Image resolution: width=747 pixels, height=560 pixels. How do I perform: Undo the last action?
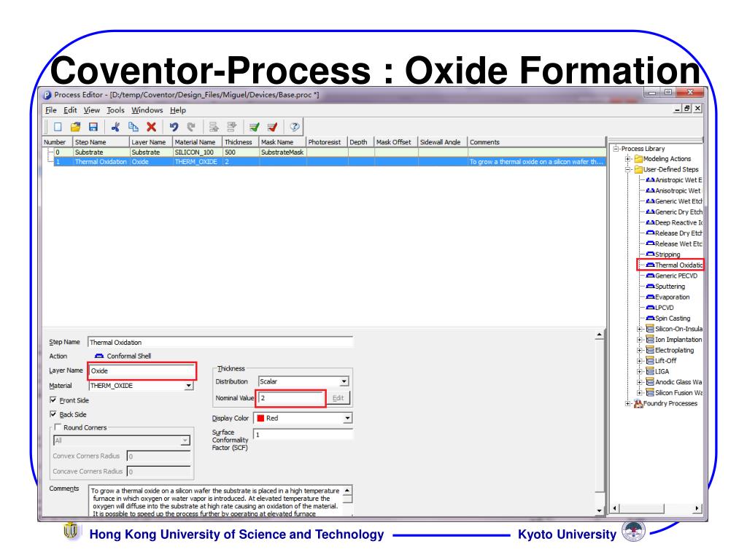pyautogui.click(x=174, y=127)
